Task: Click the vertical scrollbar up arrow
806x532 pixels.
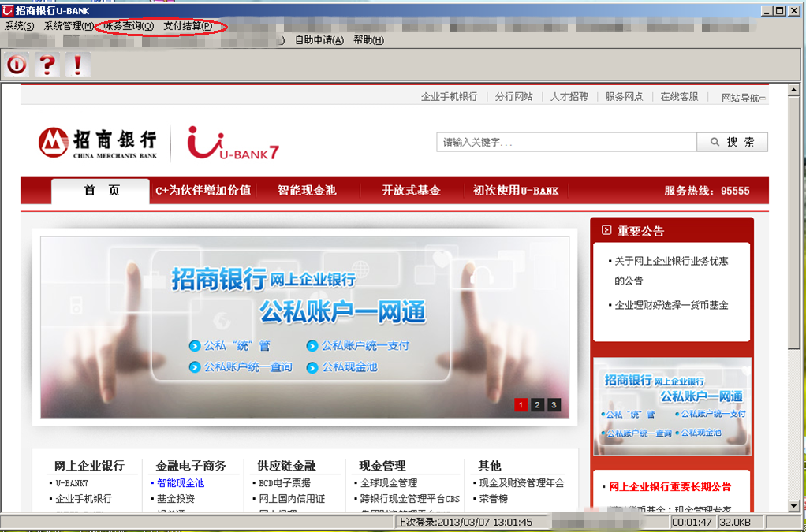Action: pos(794,89)
